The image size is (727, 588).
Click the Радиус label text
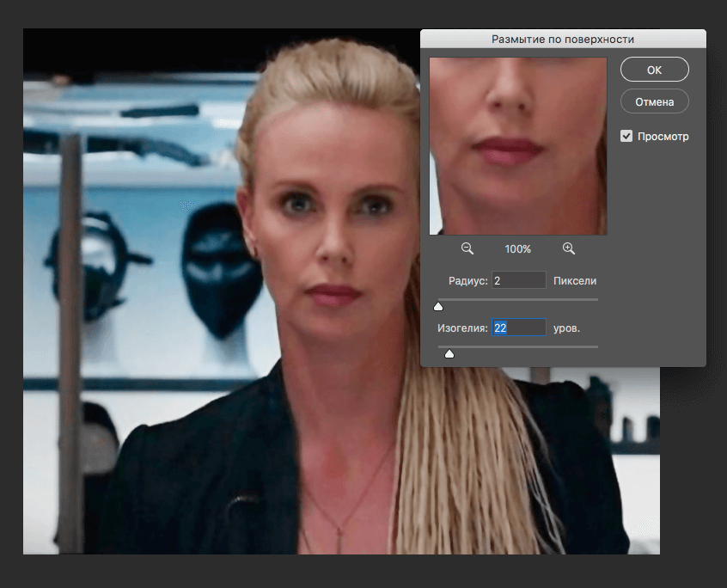467,281
